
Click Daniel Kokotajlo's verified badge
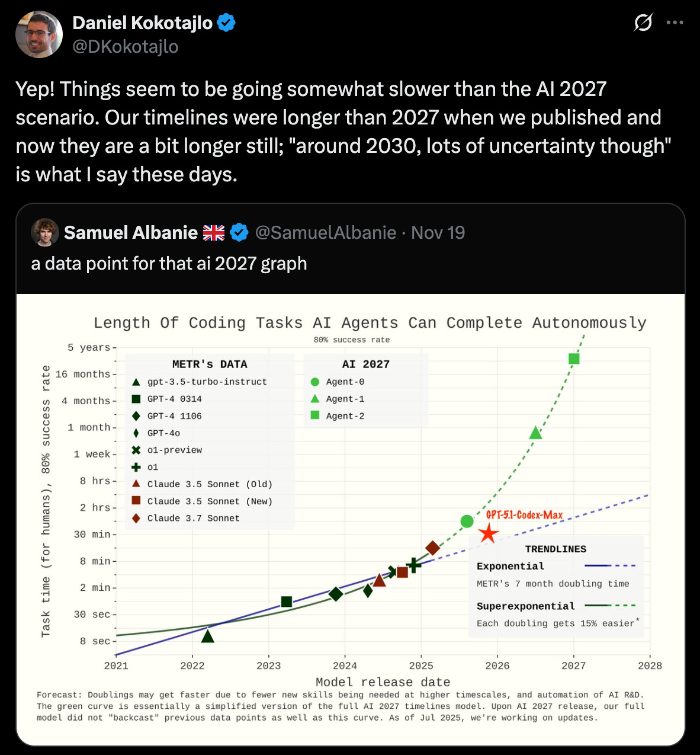[x=226, y=23]
